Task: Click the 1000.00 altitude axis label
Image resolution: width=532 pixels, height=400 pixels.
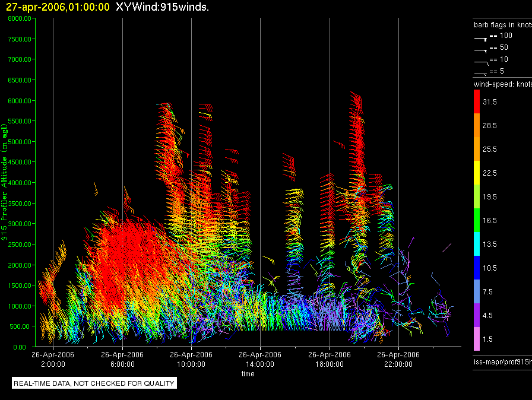Action: 20,306
